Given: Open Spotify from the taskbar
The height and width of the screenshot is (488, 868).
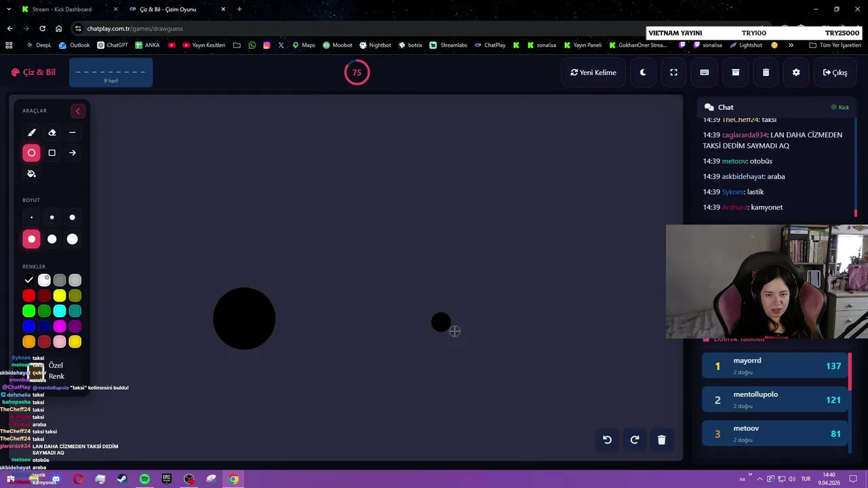Looking at the screenshot, I should [x=144, y=479].
